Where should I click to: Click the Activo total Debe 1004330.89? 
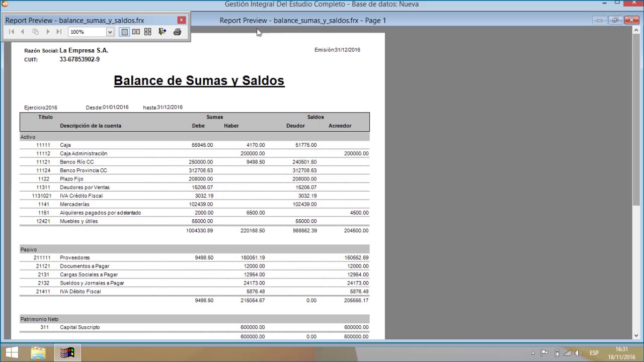point(199,230)
